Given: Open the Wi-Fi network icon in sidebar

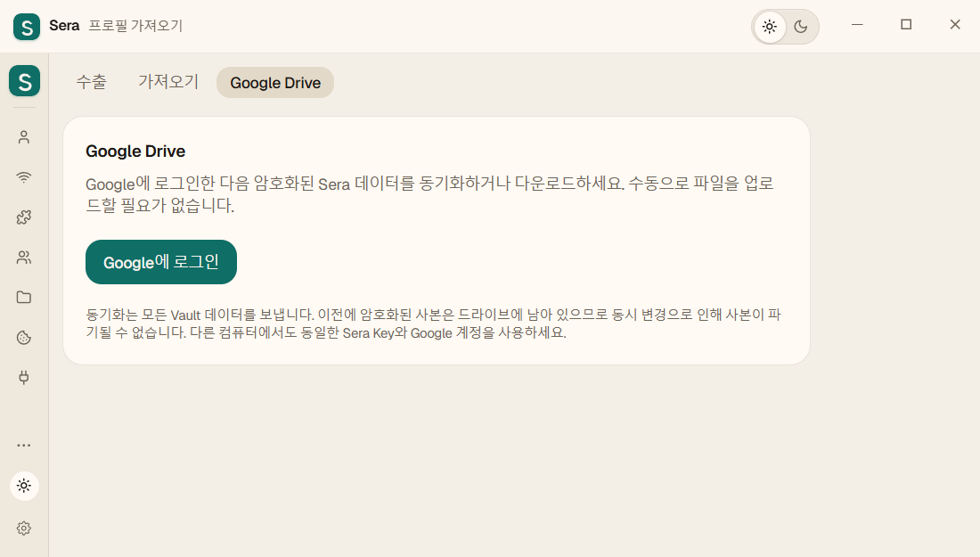Looking at the screenshot, I should point(24,177).
